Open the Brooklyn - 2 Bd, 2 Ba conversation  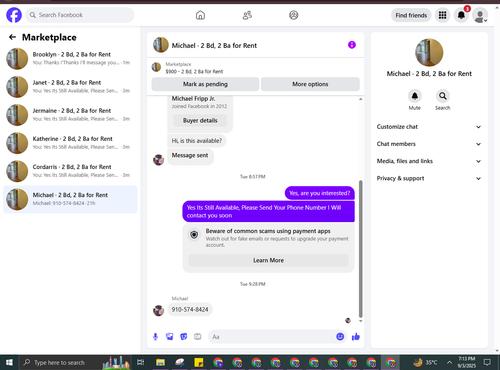click(70, 58)
